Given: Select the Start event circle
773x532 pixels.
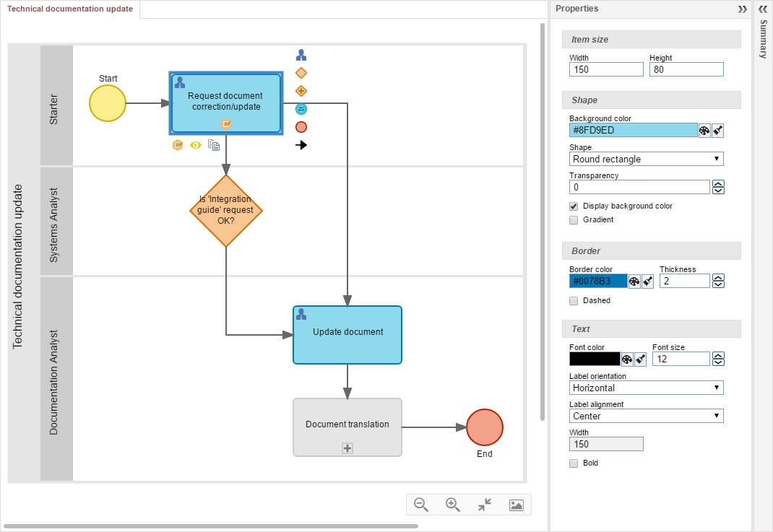Looking at the screenshot, I should [x=108, y=103].
